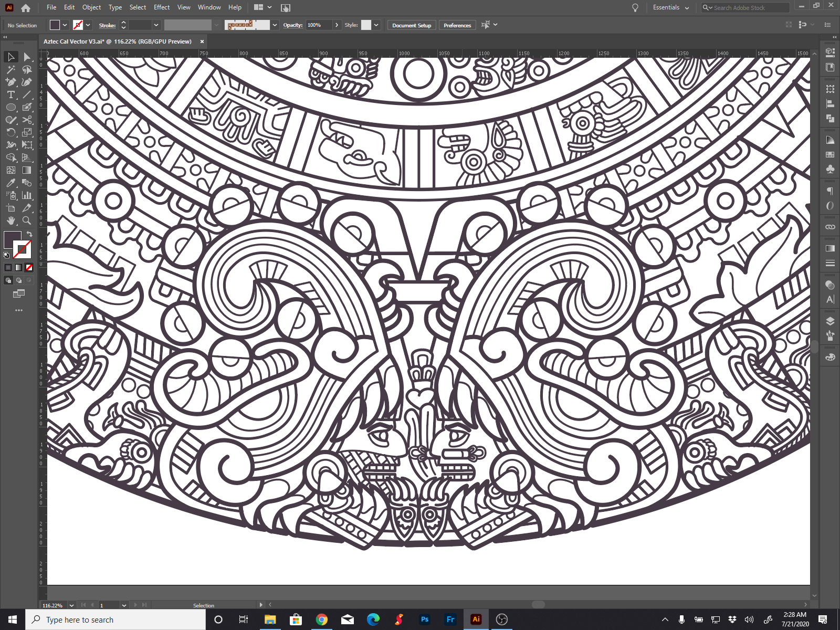Viewport: 840px width, 630px height.
Task: Open the Swatches panel icon
Action: (x=830, y=155)
